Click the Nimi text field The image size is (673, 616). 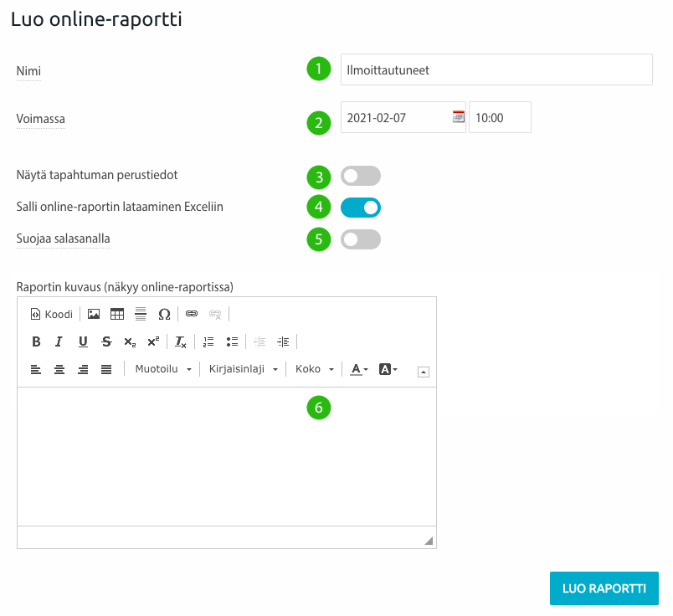(x=496, y=70)
